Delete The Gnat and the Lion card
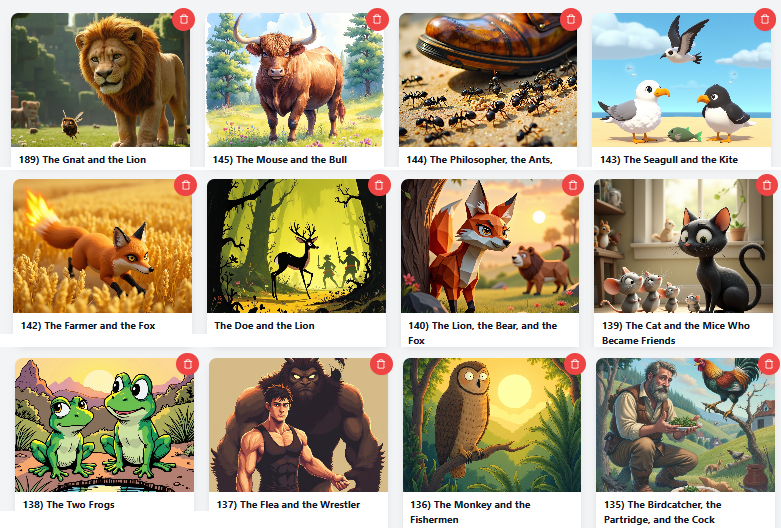 click(x=183, y=19)
